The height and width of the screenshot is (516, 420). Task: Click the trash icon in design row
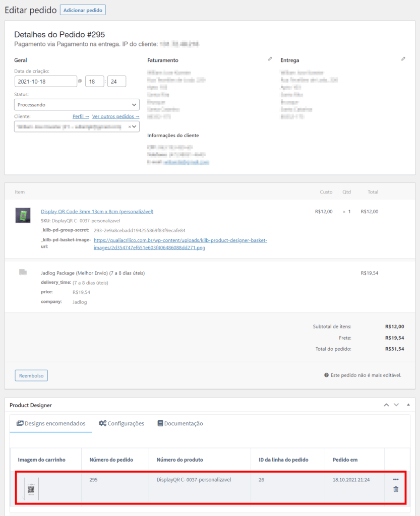[x=395, y=489]
